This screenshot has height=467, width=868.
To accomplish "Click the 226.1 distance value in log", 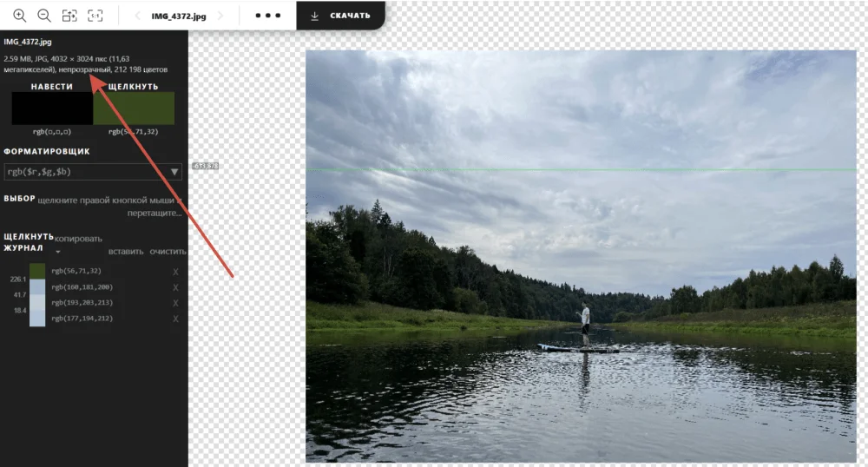I will click(17, 279).
